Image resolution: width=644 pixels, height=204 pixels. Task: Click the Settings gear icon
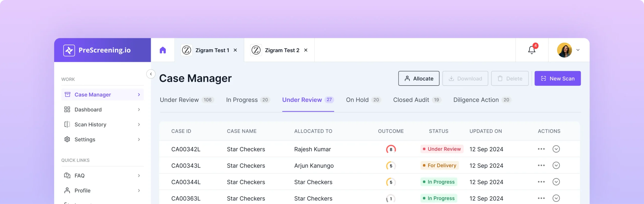67,139
